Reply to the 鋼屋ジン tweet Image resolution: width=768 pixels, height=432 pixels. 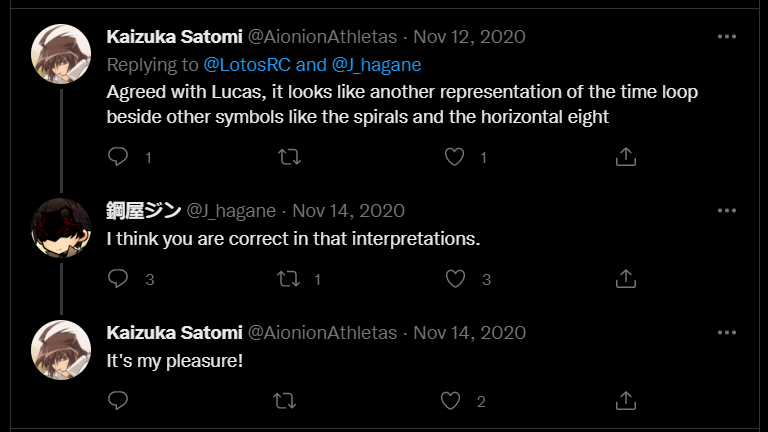(x=118, y=279)
